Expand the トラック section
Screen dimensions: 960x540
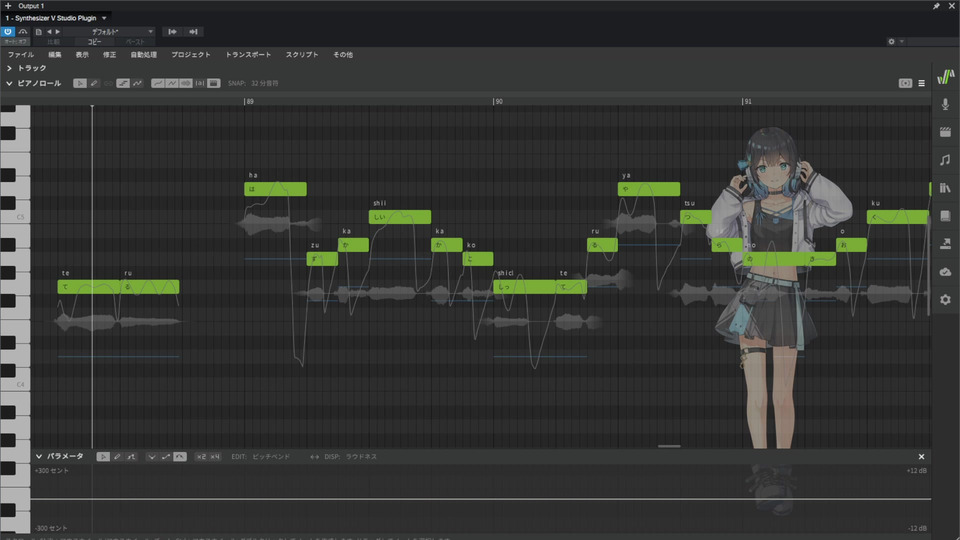pyautogui.click(x=9, y=68)
